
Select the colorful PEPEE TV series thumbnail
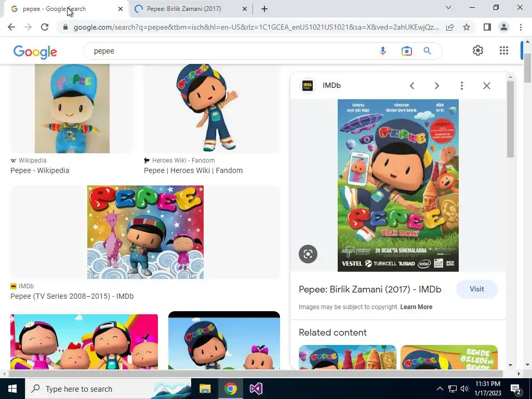coord(145,232)
